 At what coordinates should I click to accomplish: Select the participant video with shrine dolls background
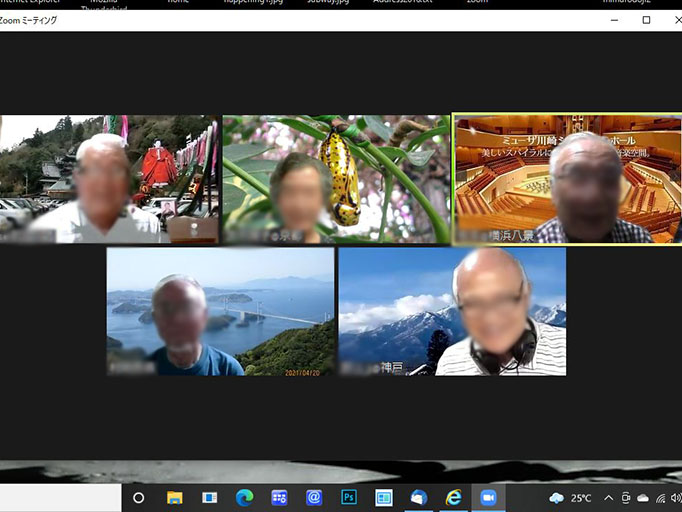(x=108, y=180)
